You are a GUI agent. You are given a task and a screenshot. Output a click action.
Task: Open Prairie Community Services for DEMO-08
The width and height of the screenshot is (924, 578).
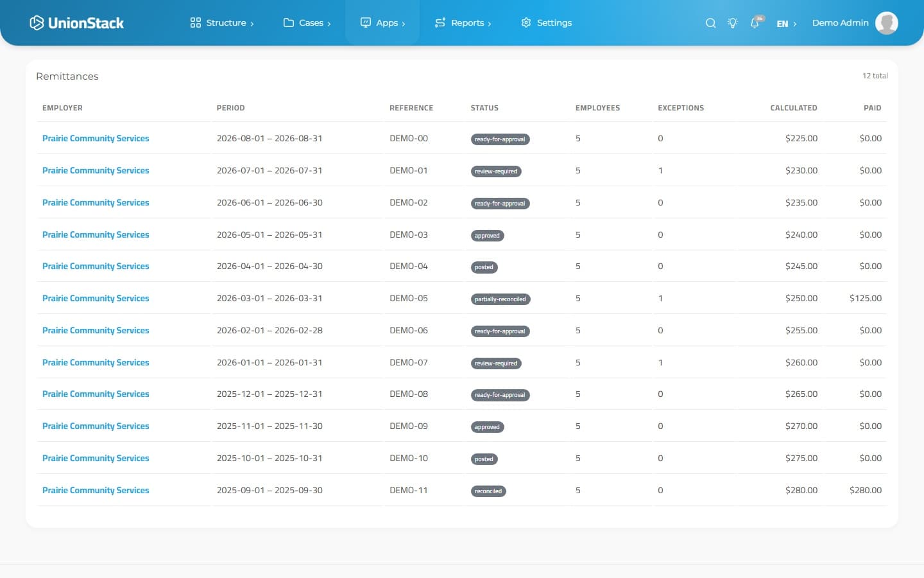(96, 394)
